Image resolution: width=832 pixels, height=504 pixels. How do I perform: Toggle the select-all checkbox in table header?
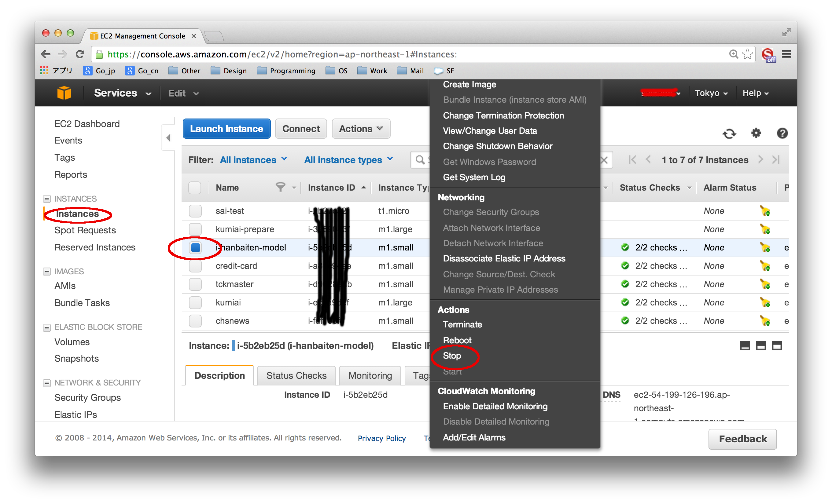point(195,188)
